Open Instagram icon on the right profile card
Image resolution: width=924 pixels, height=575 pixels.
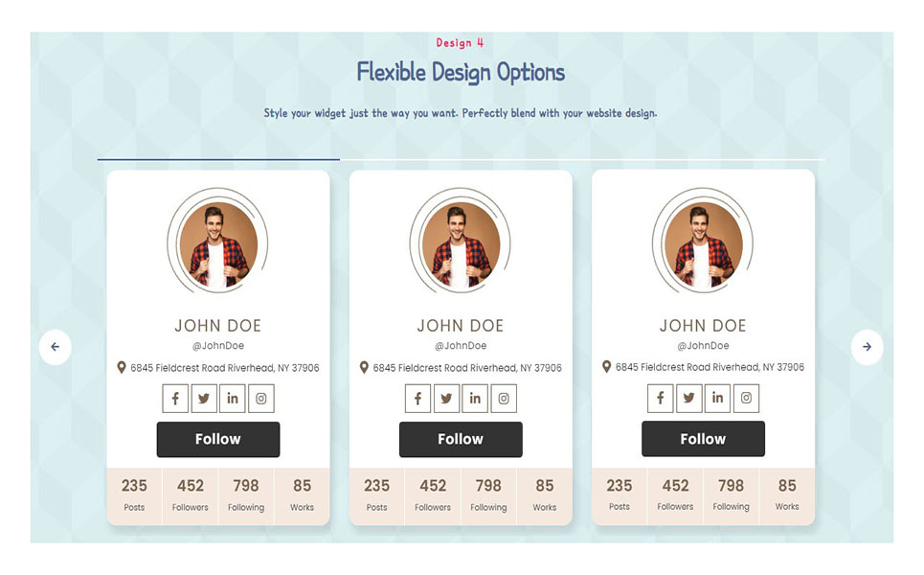pyautogui.click(x=746, y=398)
